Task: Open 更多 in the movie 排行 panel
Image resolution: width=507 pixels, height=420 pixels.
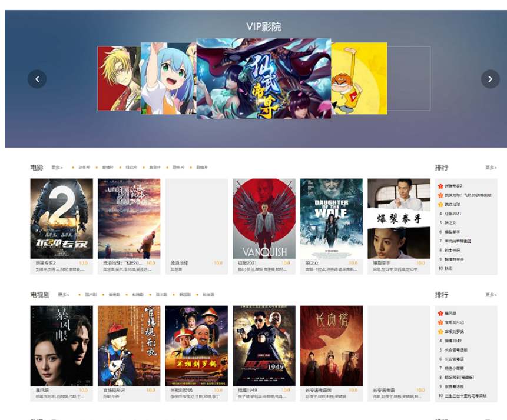Action: [x=491, y=168]
